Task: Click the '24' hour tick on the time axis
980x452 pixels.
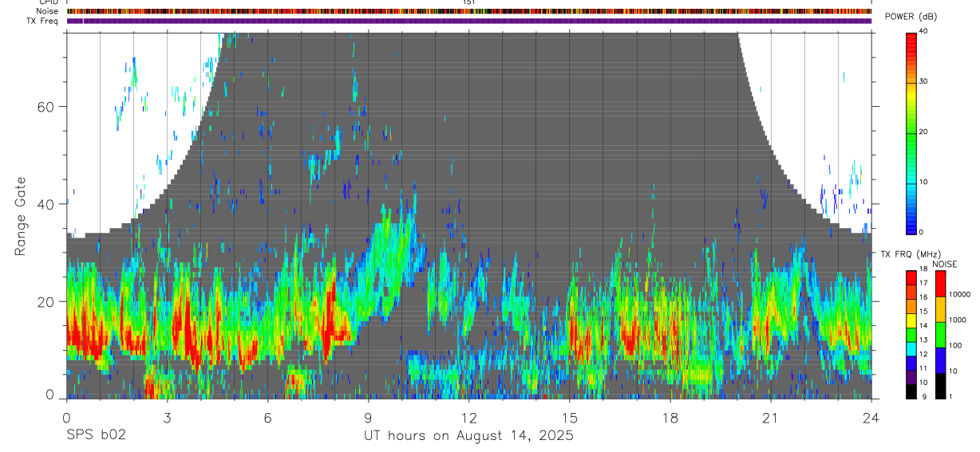Action: point(871,417)
